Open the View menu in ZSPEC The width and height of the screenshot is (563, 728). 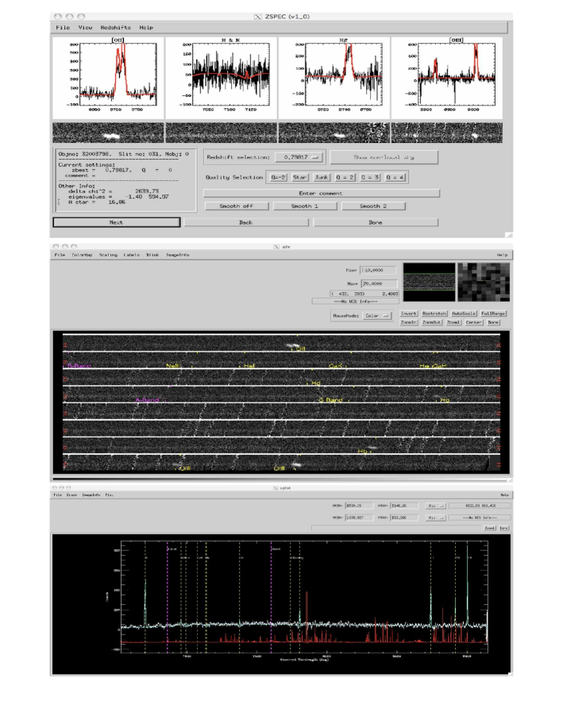pos(85,28)
